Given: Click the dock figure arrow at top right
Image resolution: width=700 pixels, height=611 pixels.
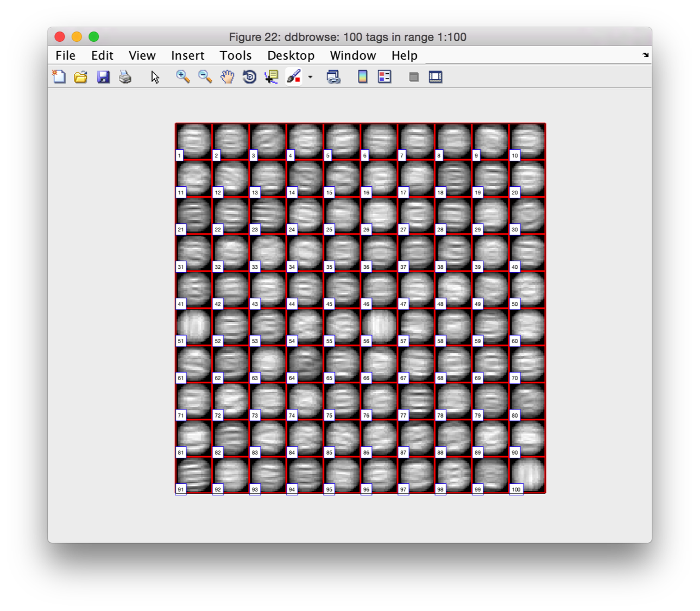Looking at the screenshot, I should click(x=645, y=55).
